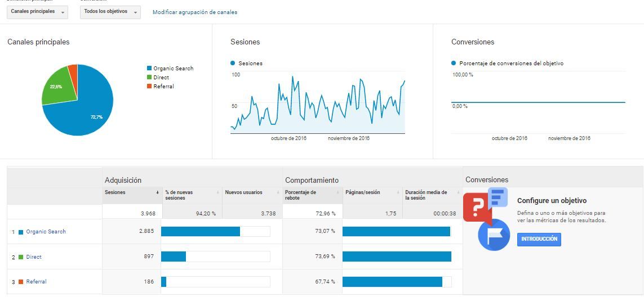
Task: Sort by the Sesiones column header
Action: (132, 195)
